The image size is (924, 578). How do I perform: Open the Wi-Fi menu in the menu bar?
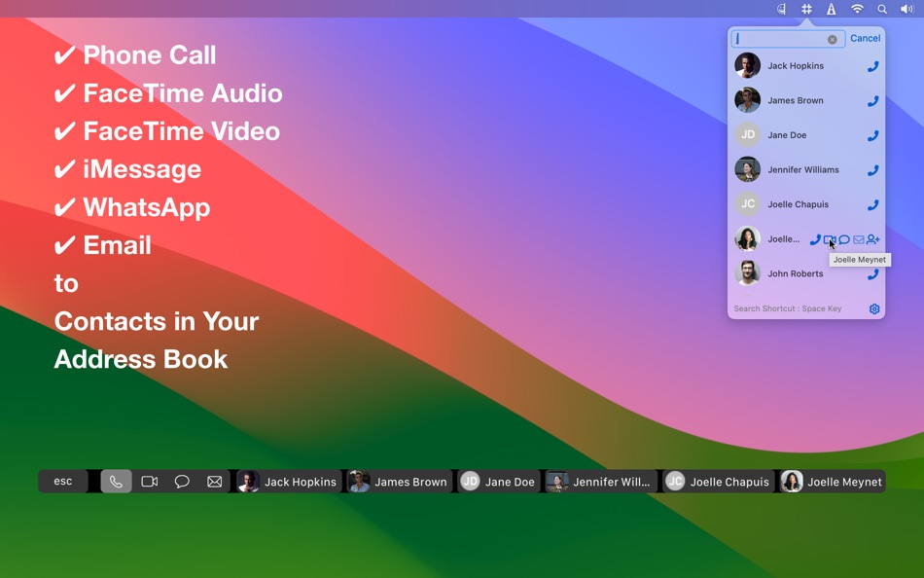tap(857, 9)
